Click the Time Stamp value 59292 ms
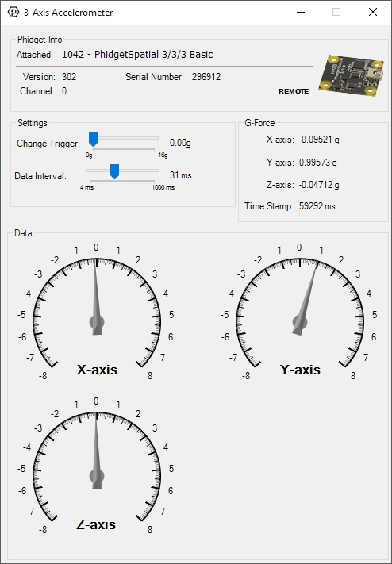Image resolution: width=392 pixels, height=564 pixels. pos(317,206)
